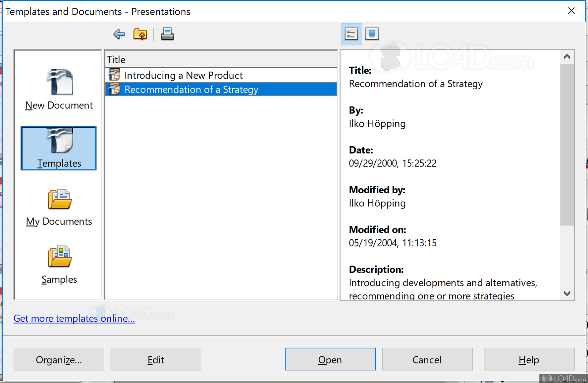Click the Introducing a New Product template icon
Screen dimensions: 588x383
coord(114,75)
